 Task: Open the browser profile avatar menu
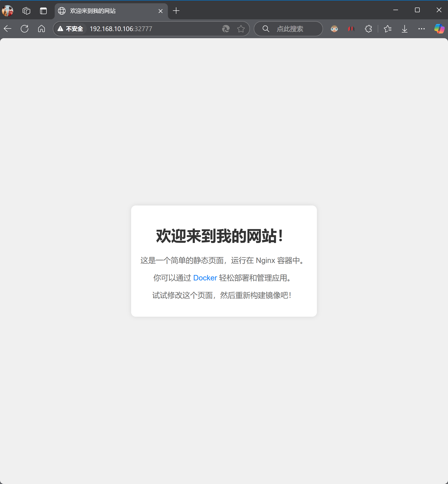coord(8,11)
